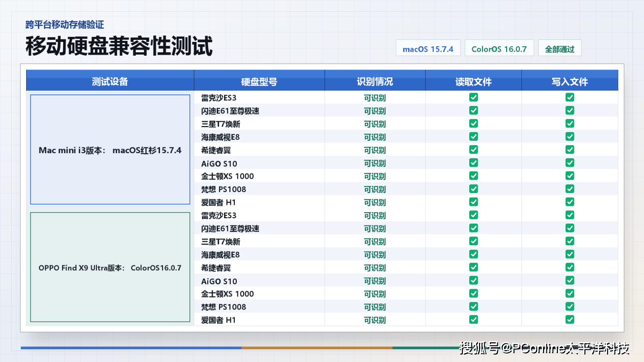This screenshot has width=644, height=362.
Task: Click the ColorOS 16.0.7 badge
Action: (499, 48)
